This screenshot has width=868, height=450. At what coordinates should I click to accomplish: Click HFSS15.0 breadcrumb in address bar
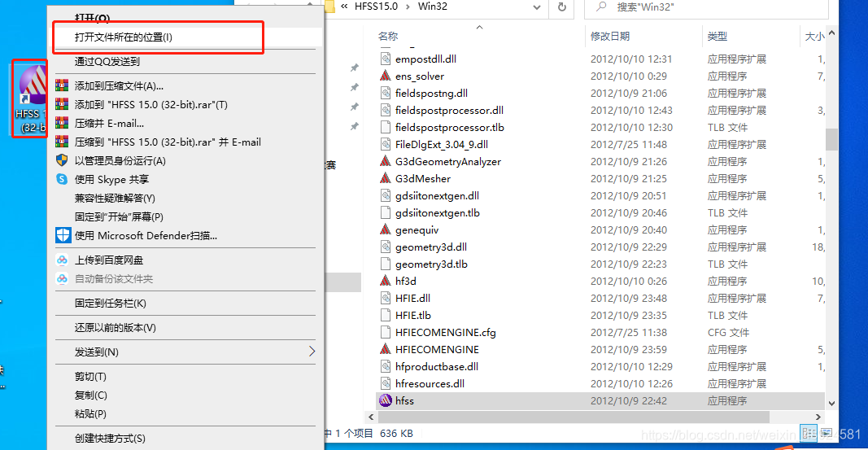(x=377, y=7)
